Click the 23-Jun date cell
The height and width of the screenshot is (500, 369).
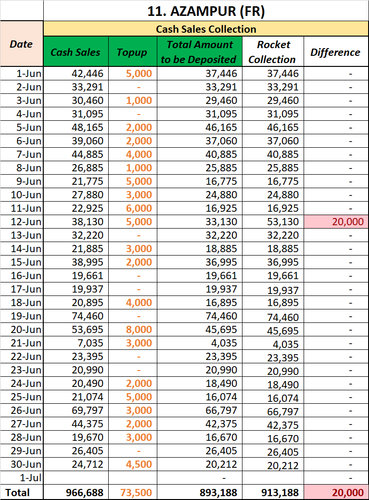click(x=22, y=370)
